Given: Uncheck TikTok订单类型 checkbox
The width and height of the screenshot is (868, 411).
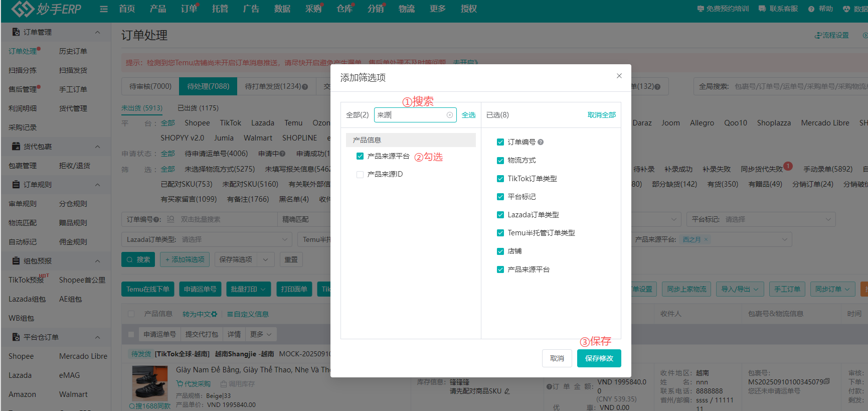Looking at the screenshot, I should (500, 179).
